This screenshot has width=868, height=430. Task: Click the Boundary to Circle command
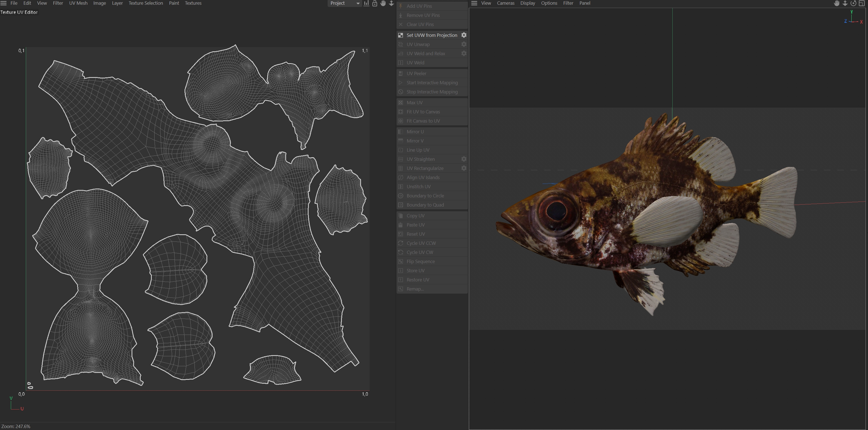pos(425,196)
